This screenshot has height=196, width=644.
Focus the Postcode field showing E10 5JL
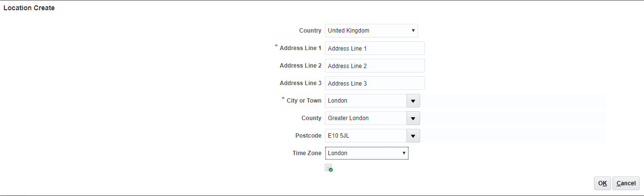coord(365,136)
